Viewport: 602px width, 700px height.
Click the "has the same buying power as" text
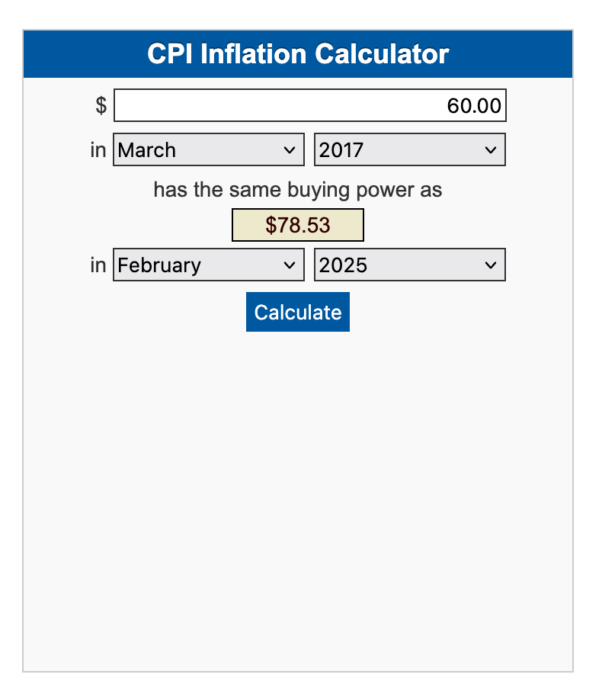[x=298, y=189]
